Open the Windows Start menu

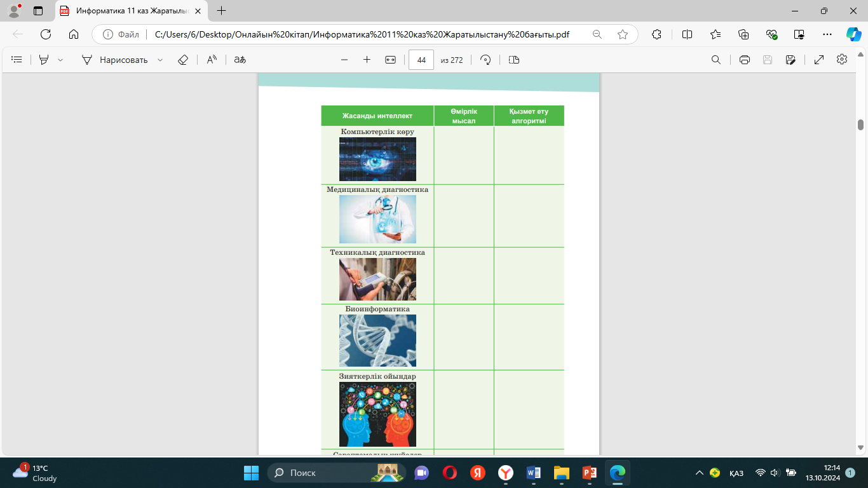point(251,473)
